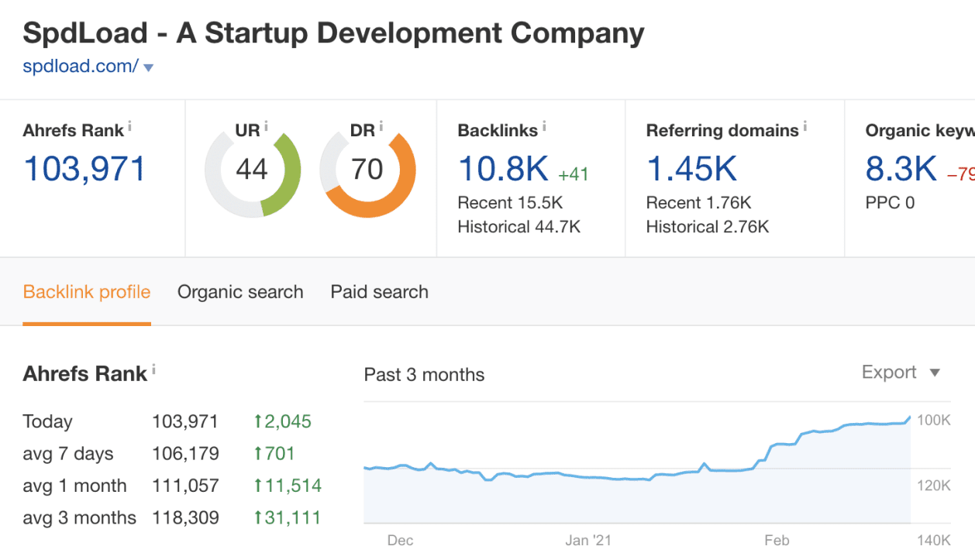Open the spdload.com/ link
The image size is (975, 560).
(x=80, y=67)
